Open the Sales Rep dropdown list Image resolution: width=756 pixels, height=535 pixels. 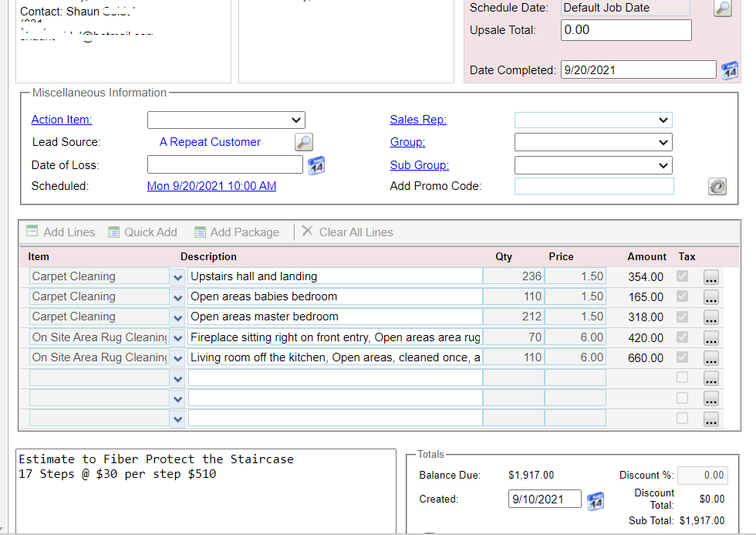(x=592, y=120)
